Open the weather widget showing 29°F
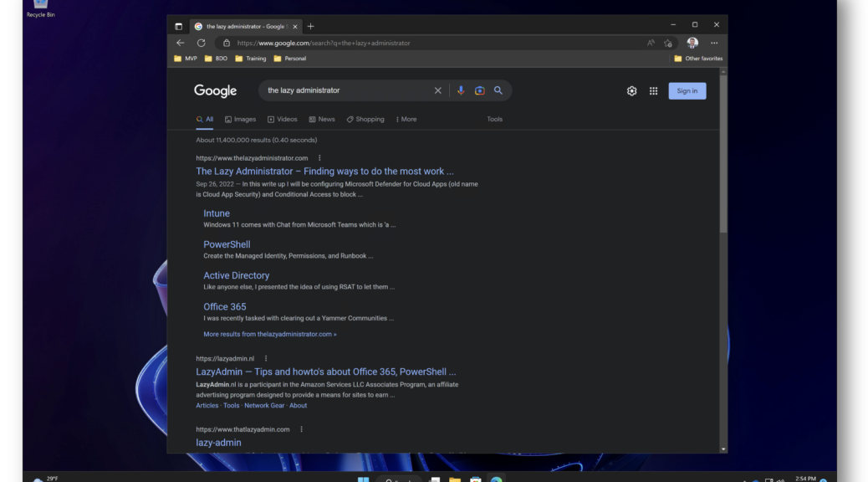The width and height of the screenshot is (868, 482). (x=47, y=478)
